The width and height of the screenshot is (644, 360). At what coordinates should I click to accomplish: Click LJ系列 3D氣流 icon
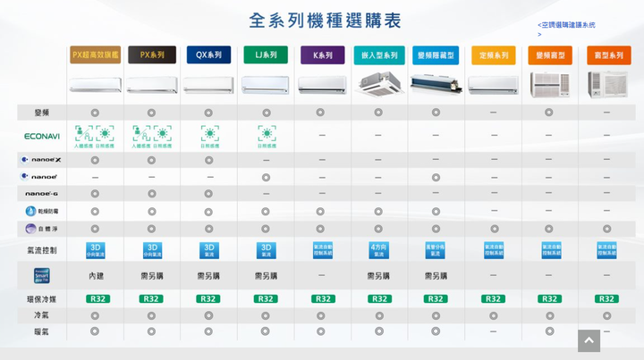pos(267,250)
